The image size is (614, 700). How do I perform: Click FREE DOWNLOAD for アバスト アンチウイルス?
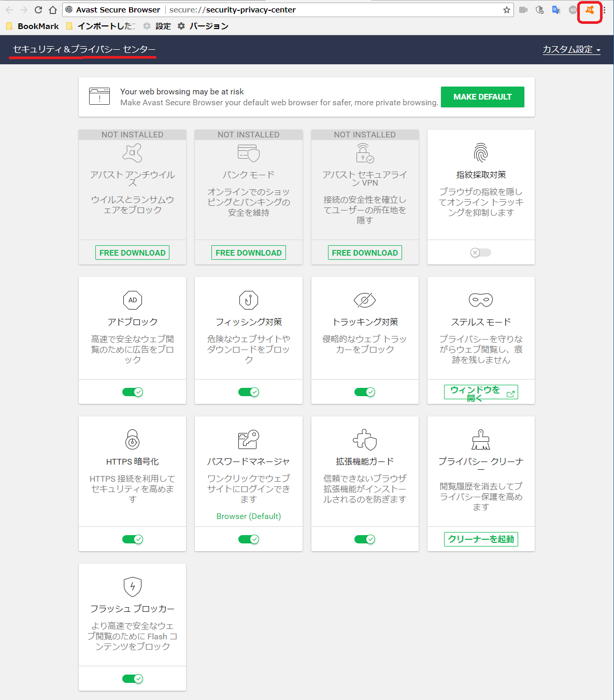click(x=133, y=253)
